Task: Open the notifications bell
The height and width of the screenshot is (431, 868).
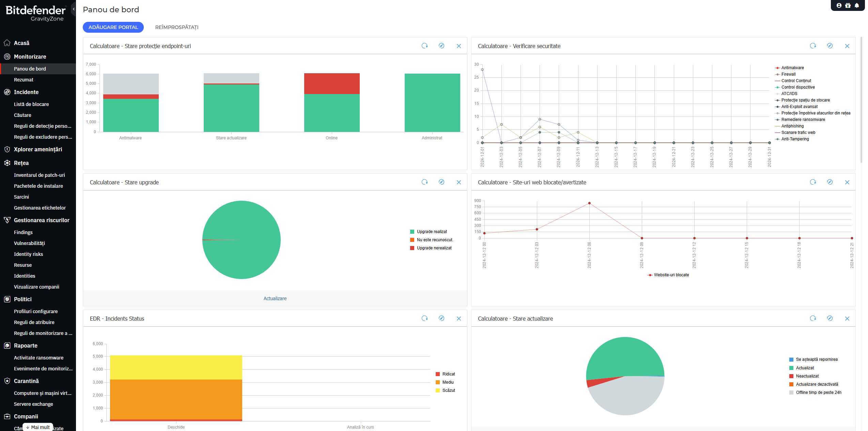Action: (857, 5)
